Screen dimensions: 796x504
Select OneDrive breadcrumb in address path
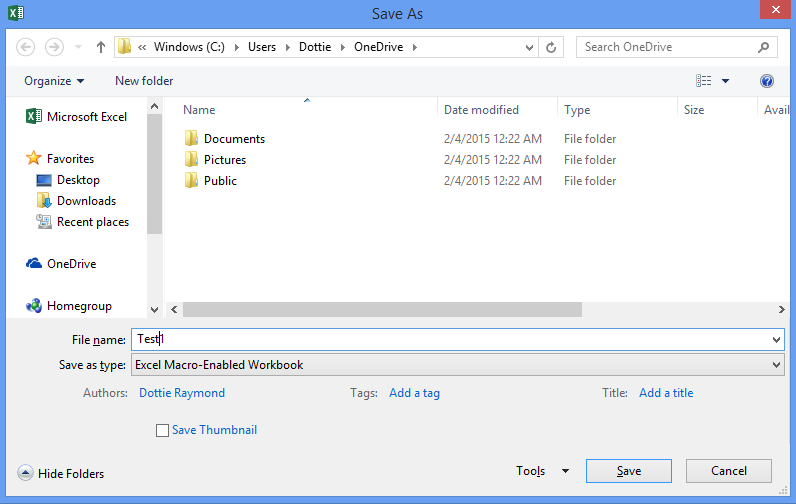[379, 47]
